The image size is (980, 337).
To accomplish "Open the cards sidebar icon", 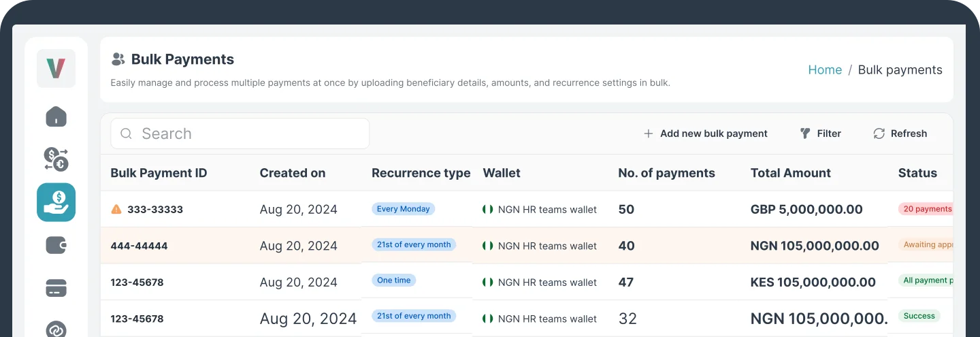I will [56, 288].
